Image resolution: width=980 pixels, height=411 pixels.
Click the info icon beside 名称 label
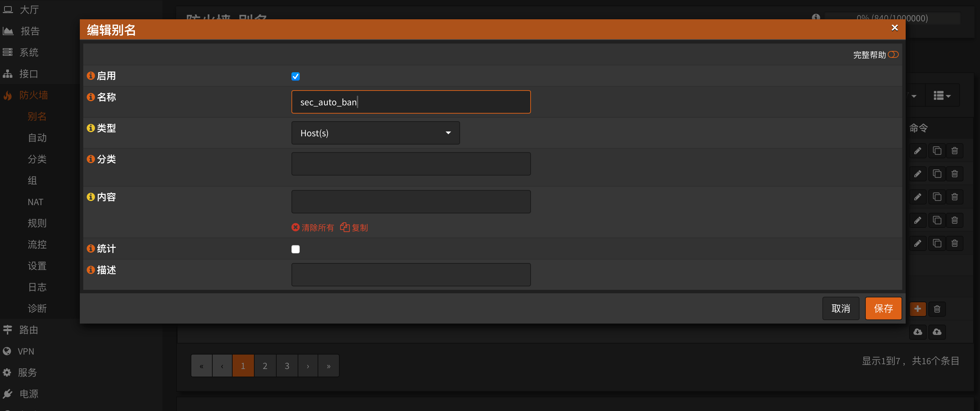(90, 97)
